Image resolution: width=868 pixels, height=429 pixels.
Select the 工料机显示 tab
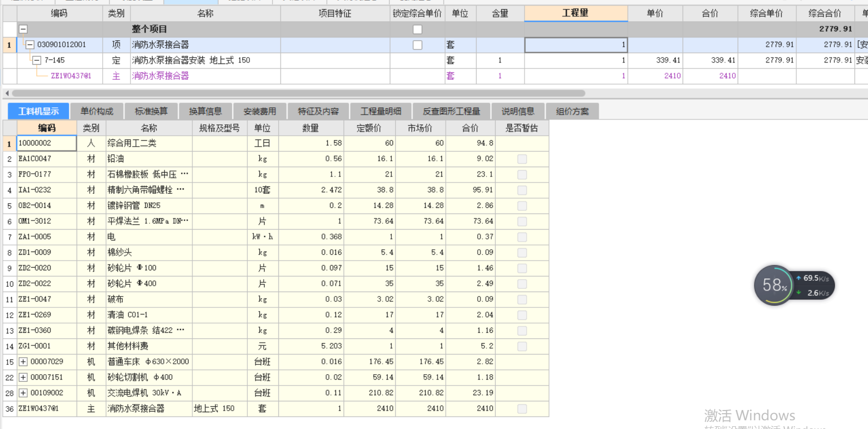39,111
